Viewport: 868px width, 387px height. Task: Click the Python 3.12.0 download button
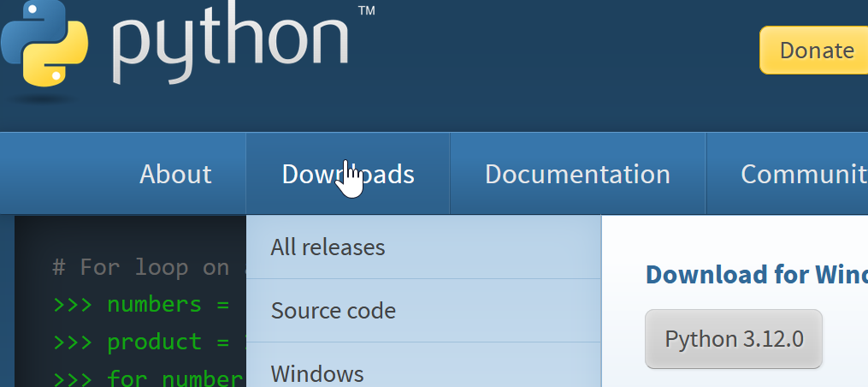(x=734, y=339)
